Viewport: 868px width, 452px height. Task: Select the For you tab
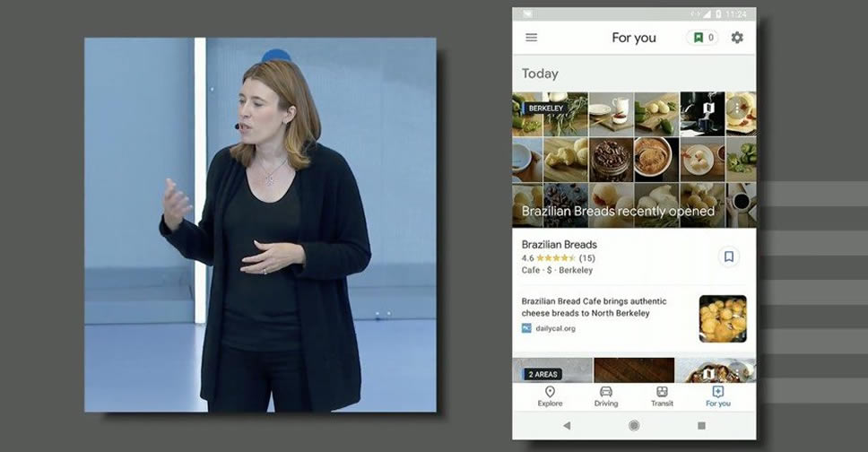(717, 396)
